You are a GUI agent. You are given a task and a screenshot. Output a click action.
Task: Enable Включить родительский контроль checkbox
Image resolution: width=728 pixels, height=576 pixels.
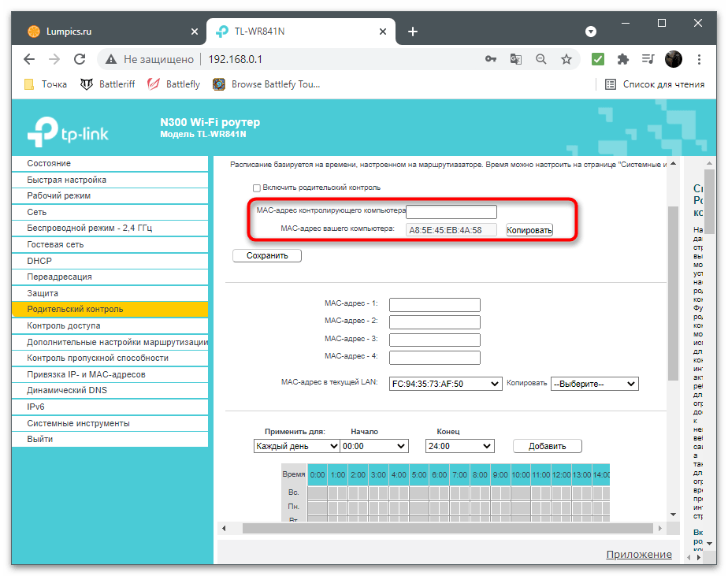click(x=256, y=188)
